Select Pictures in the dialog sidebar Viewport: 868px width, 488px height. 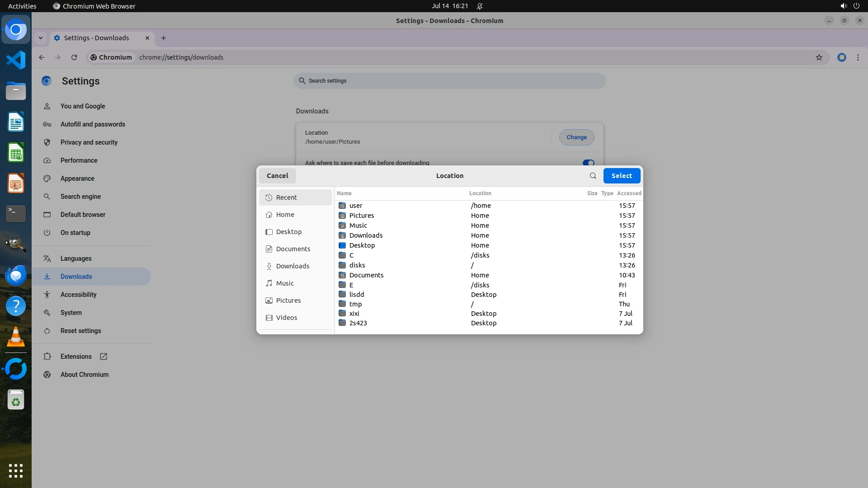click(288, 300)
